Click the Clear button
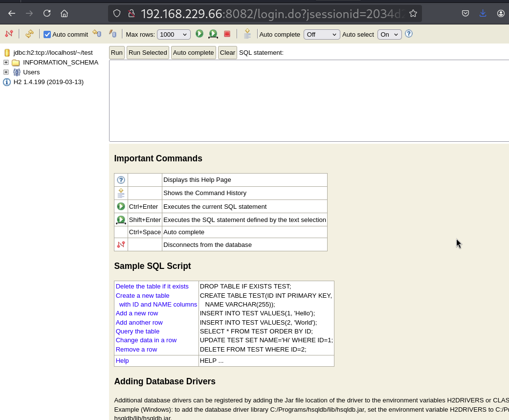This screenshot has height=420, width=509. tap(227, 53)
